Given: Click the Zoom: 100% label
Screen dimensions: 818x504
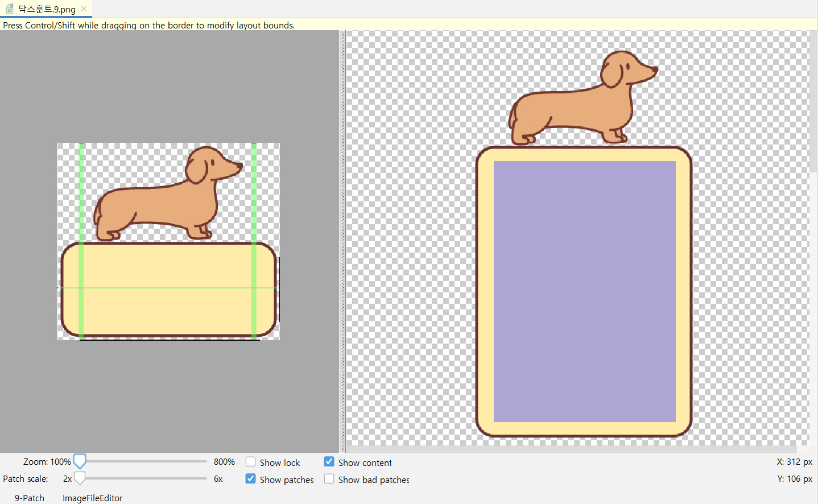Looking at the screenshot, I should [47, 462].
